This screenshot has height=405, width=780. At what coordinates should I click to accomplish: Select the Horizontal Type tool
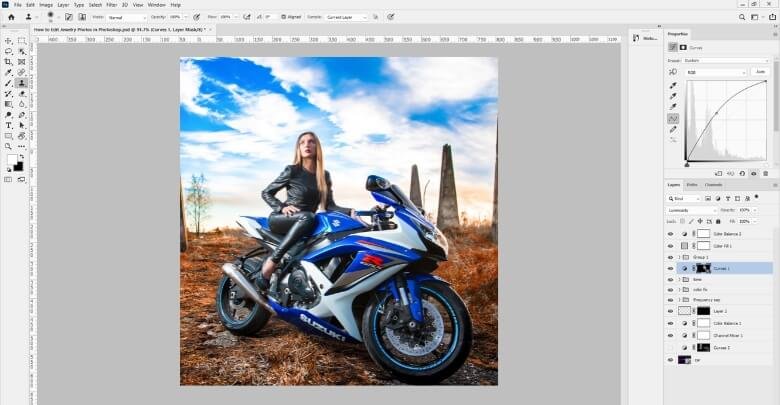tap(8, 125)
